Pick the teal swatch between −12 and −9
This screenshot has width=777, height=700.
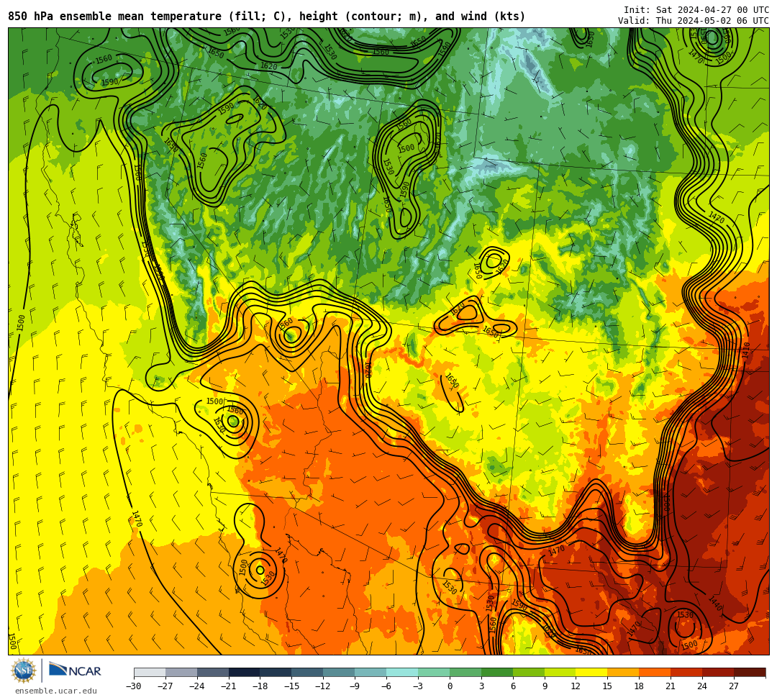(x=339, y=672)
